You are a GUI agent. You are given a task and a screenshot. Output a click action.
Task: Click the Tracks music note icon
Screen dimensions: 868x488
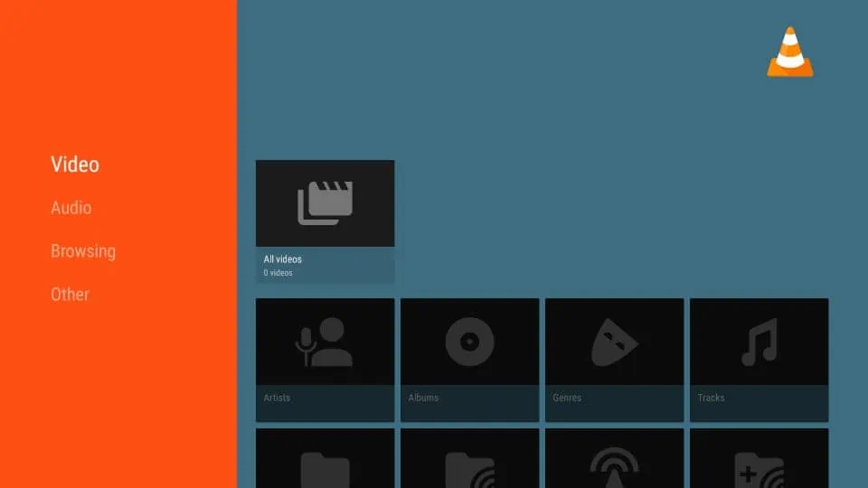[759, 342]
